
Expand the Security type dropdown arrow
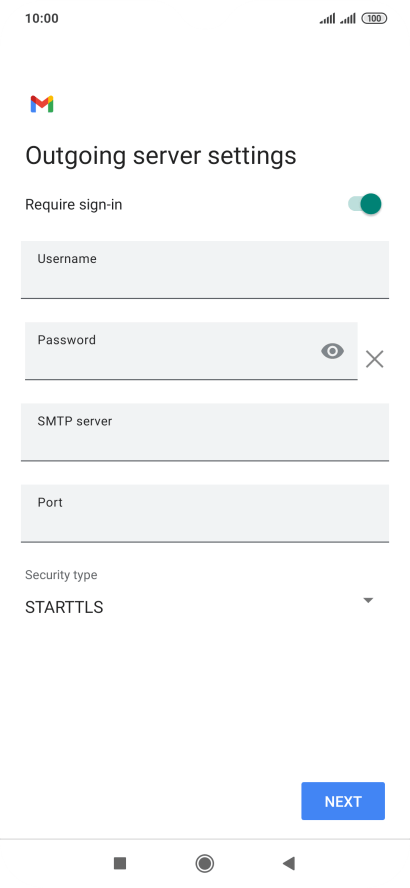point(368,600)
